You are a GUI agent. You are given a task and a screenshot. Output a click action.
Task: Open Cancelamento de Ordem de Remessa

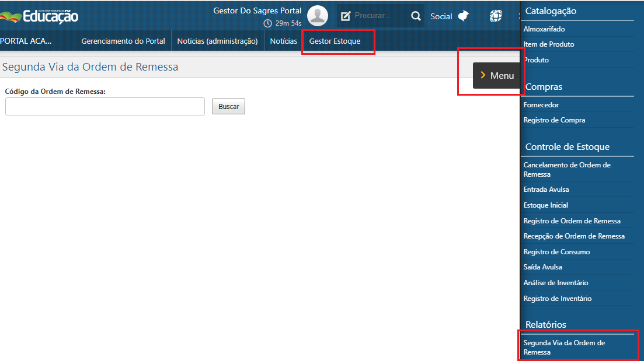coord(567,170)
